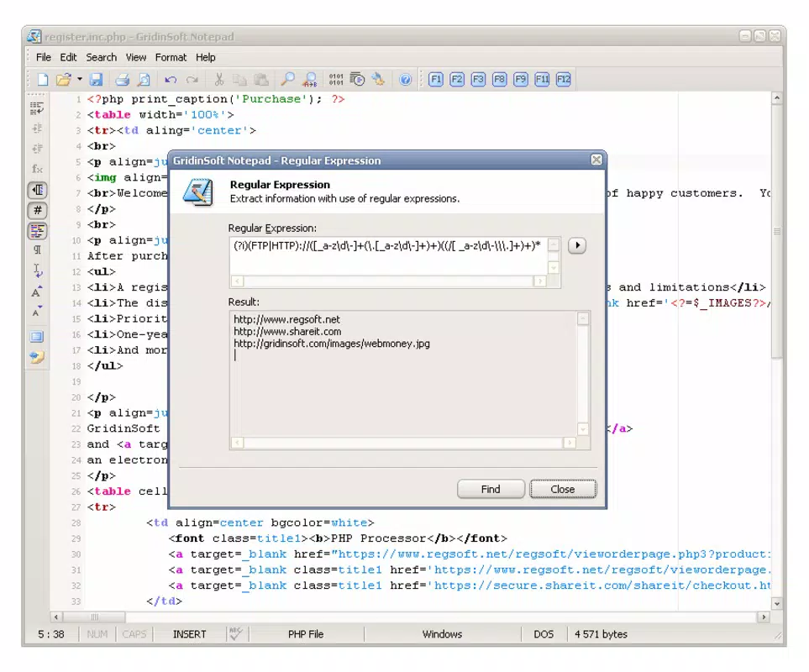Viewport: 809px width, 672px height.
Task: Paste with the clipboard icon
Action: point(261,80)
